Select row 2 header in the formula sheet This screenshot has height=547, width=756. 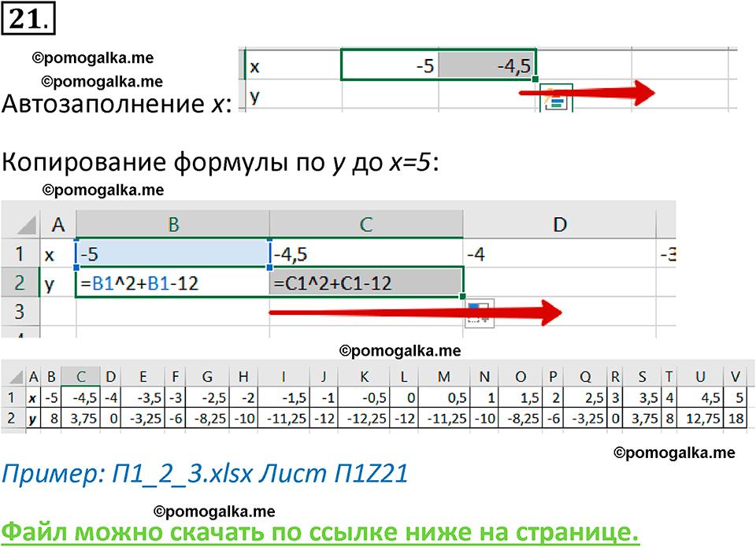pos(20,283)
